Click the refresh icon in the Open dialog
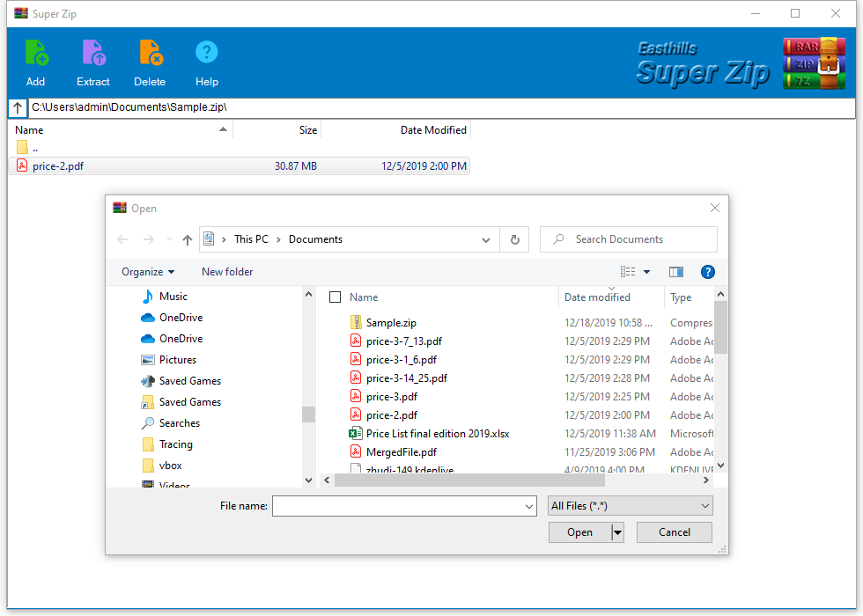Viewport: 863px width, 616px height. click(x=514, y=238)
